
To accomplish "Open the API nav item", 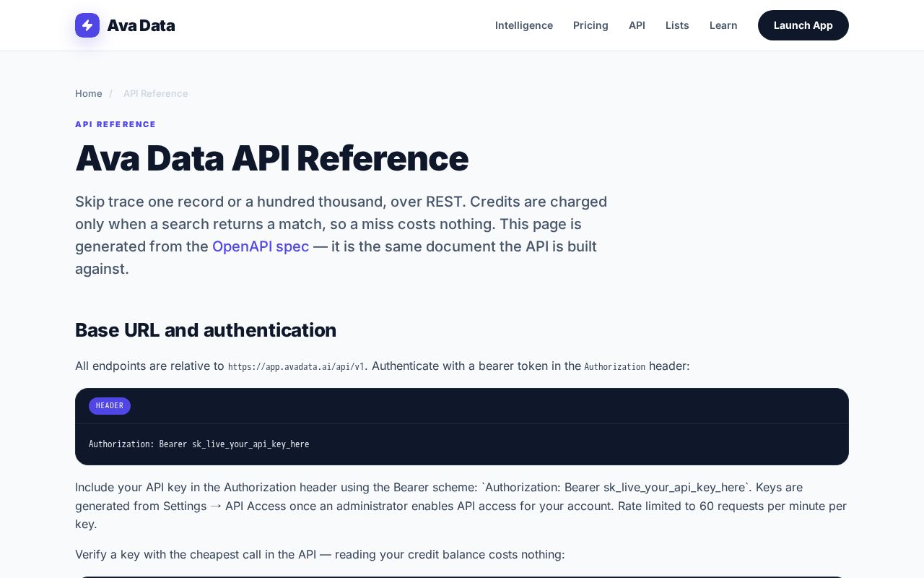I will coord(637,25).
